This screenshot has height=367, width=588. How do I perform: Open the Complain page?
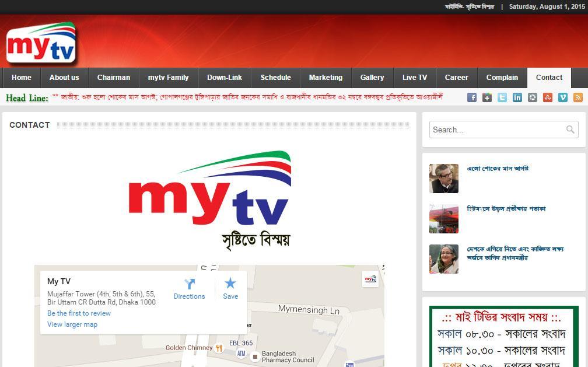[502, 77]
